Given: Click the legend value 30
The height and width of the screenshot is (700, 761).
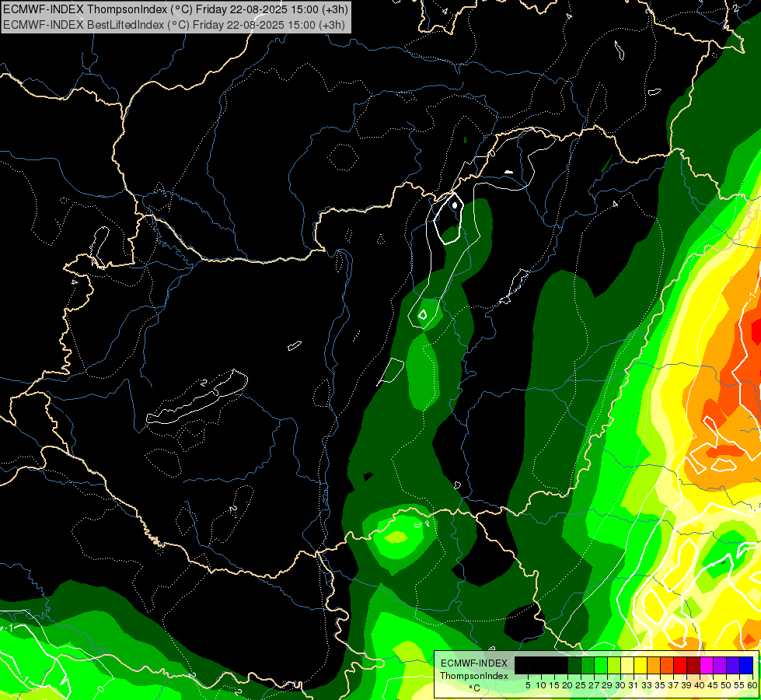Looking at the screenshot, I should (x=621, y=685).
